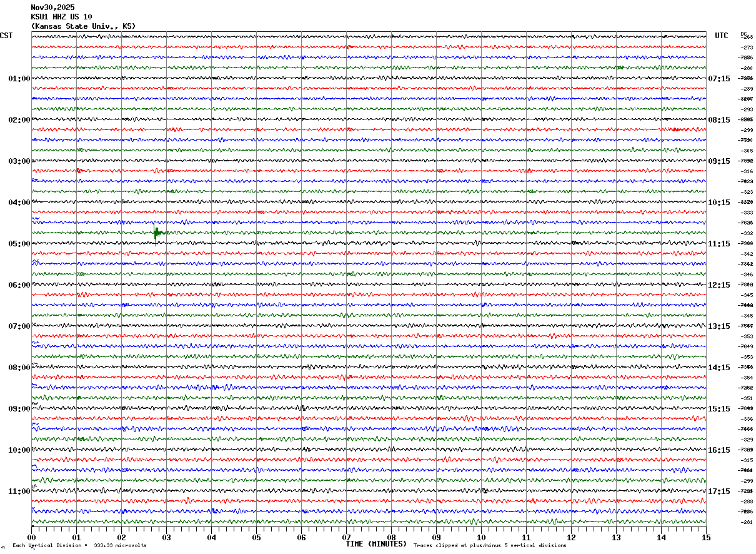The width and height of the screenshot is (756, 554).
Task: Select minute 08 tick on the bottom axis
Action: pos(391,537)
